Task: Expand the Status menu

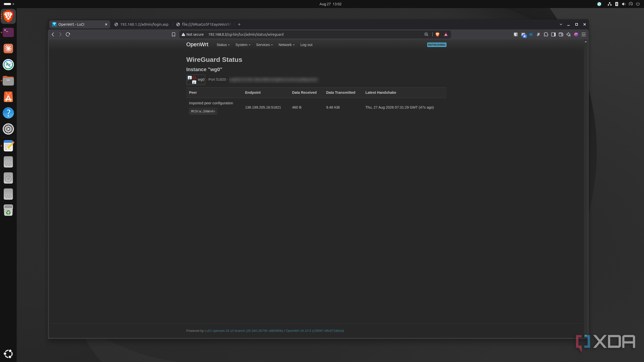Action: pos(223,45)
